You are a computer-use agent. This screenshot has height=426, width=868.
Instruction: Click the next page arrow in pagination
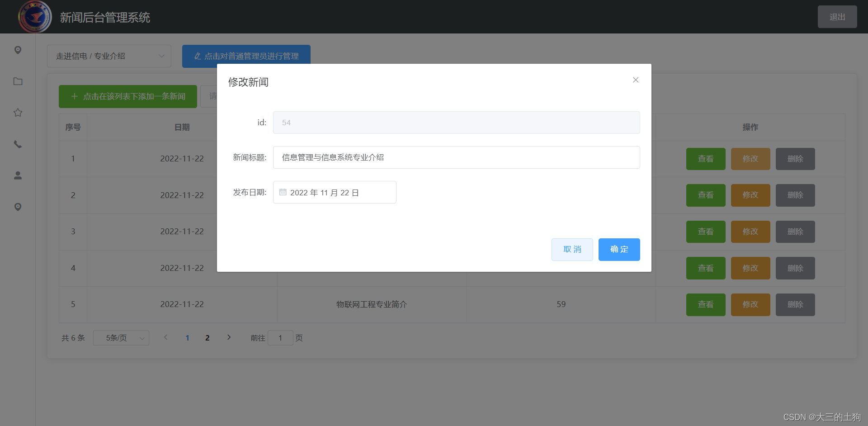click(229, 337)
